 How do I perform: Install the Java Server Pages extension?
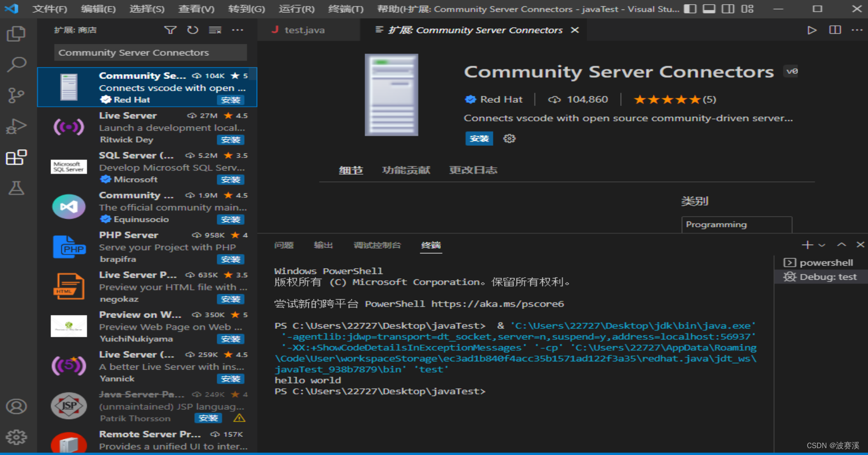pyautogui.click(x=208, y=418)
